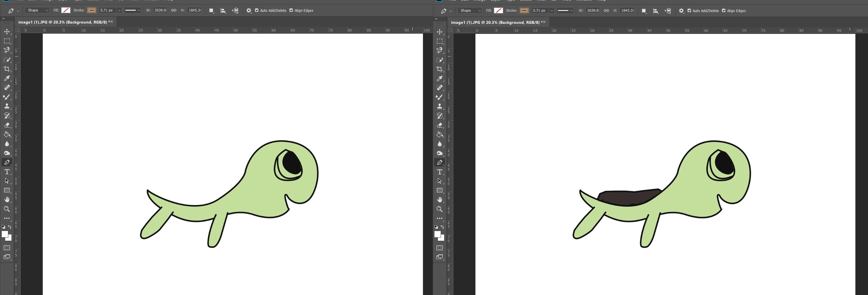Click the Fill swatch in right window

(x=498, y=11)
